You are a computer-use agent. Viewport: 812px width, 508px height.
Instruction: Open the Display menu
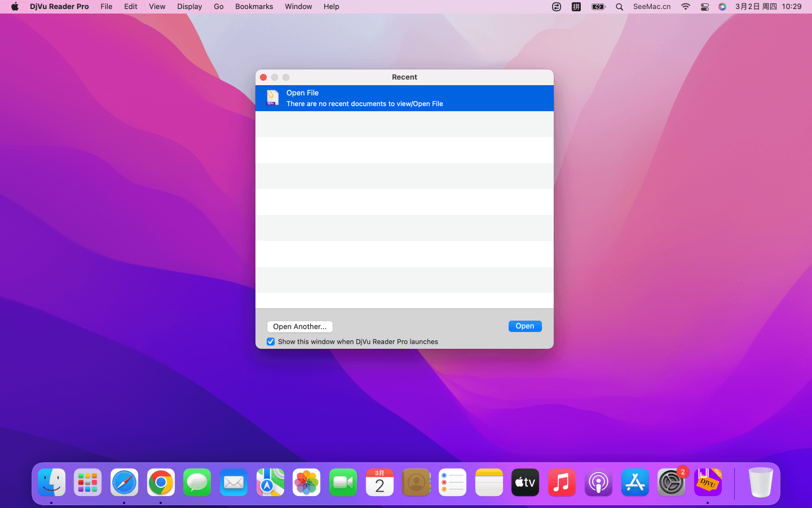pyautogui.click(x=189, y=7)
